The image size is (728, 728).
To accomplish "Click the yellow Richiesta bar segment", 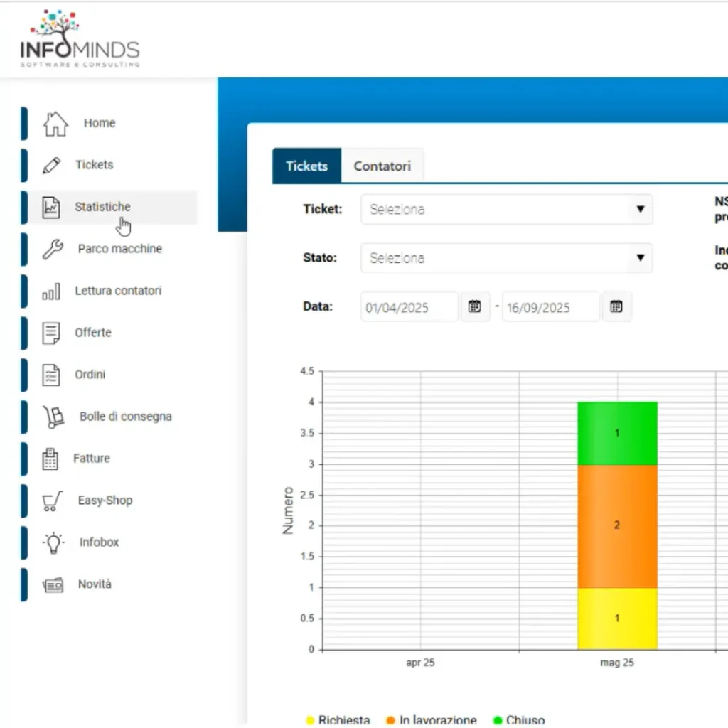I will pyautogui.click(x=617, y=619).
